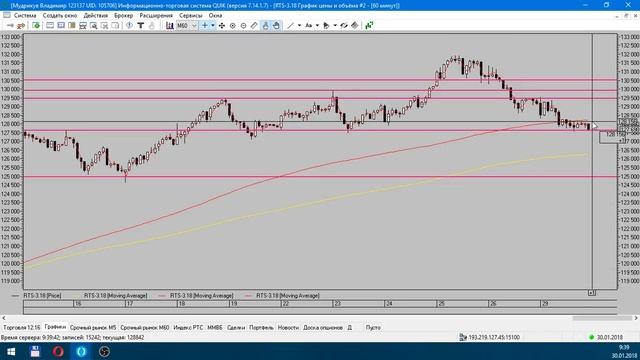Switch to the Сделки tab

(236, 328)
